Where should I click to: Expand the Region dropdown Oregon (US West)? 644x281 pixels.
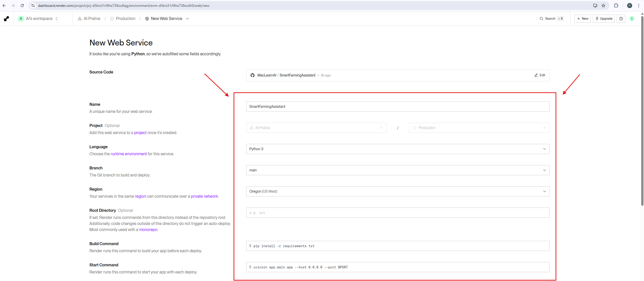[398, 191]
